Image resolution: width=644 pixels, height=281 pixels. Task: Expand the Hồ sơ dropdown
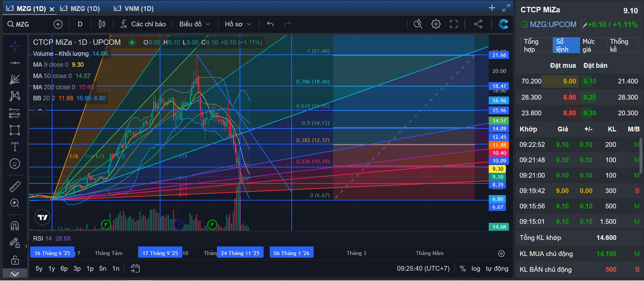(238, 24)
